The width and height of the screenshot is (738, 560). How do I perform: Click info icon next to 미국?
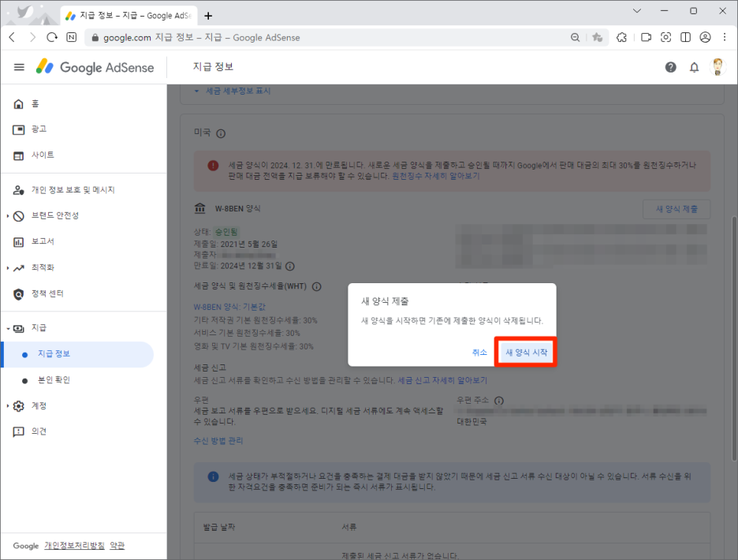pos(221,134)
